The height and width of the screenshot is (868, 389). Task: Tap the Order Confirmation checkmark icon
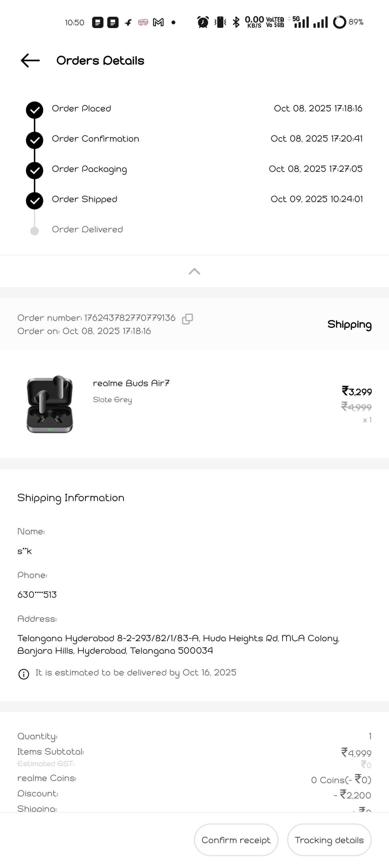(34, 140)
